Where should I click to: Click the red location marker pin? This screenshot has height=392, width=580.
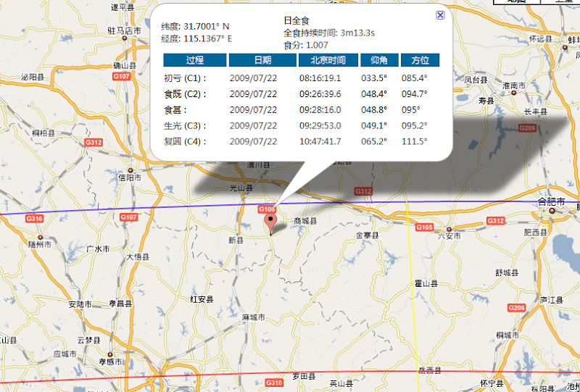(271, 223)
